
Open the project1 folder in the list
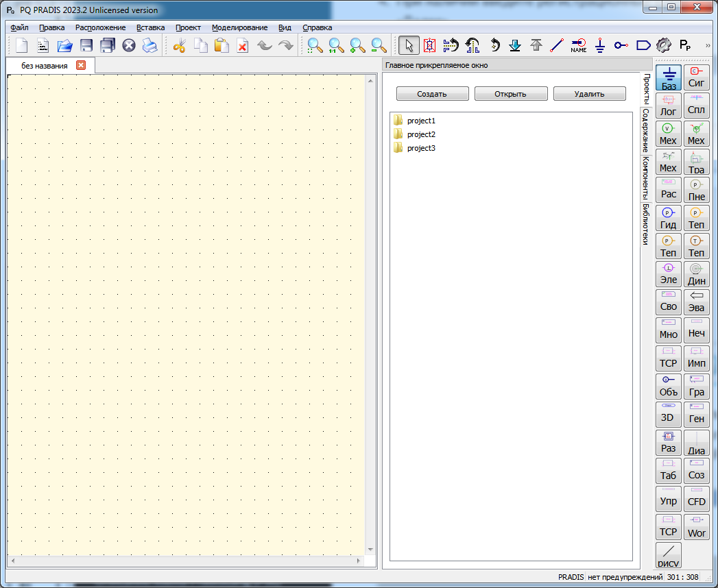click(420, 121)
